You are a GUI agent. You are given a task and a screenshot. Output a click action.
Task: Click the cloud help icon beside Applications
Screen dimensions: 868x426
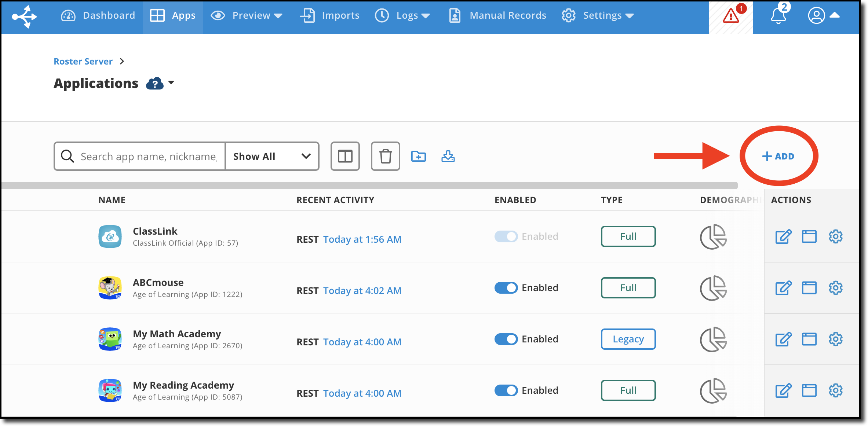155,84
